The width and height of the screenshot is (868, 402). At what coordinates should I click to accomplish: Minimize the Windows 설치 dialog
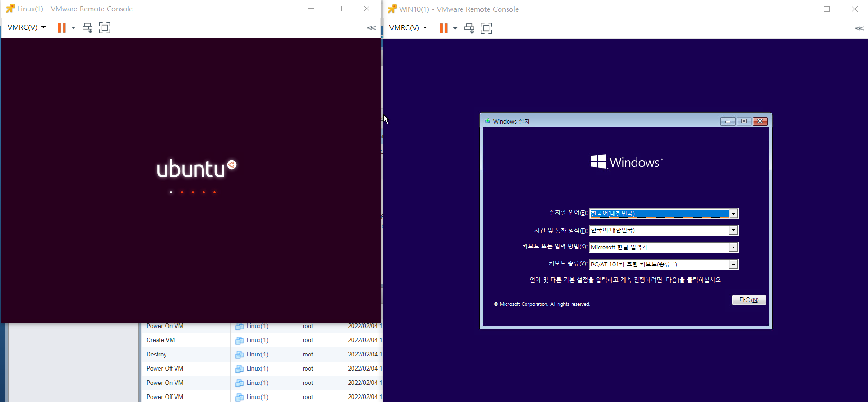pos(728,121)
